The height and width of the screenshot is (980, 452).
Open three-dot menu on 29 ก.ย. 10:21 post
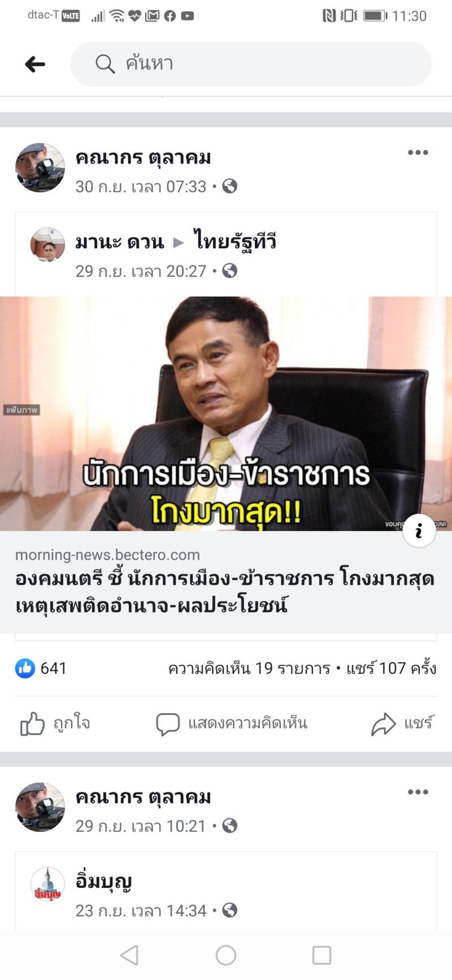pos(418,792)
